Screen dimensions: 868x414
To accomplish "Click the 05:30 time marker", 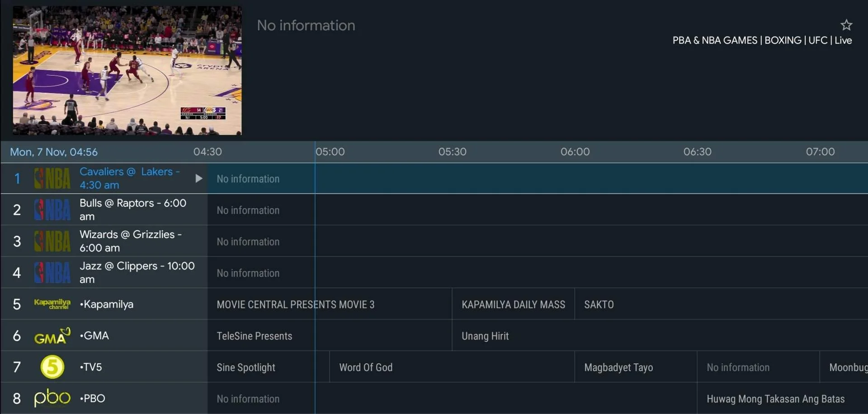I will (452, 152).
